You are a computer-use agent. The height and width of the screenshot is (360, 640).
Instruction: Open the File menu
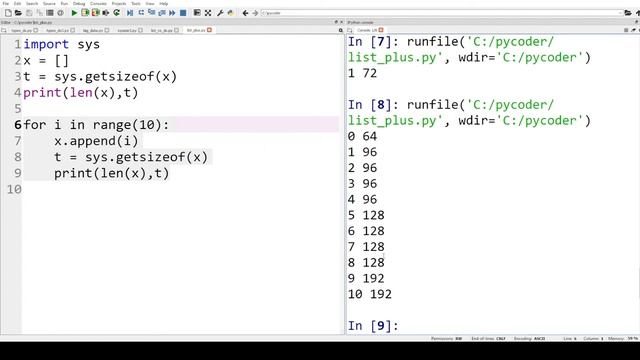(6, 4)
